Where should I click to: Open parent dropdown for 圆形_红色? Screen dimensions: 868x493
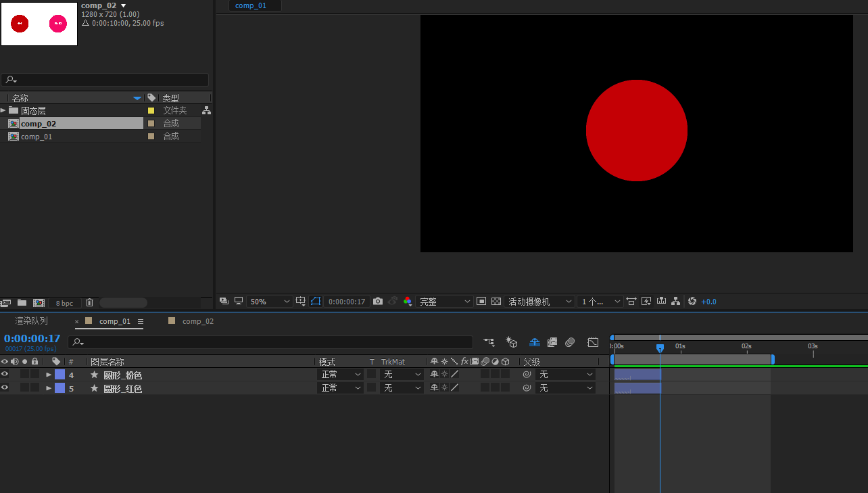[x=565, y=388]
